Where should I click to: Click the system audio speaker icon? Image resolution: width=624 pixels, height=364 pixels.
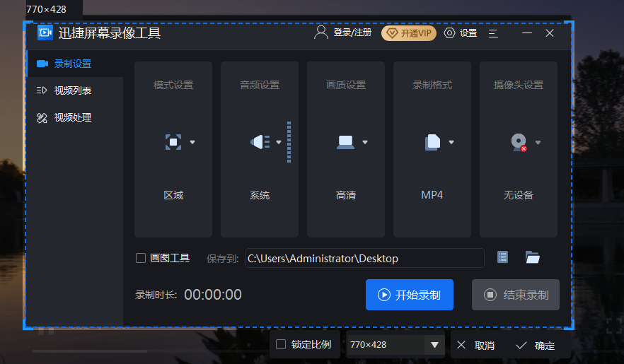pyautogui.click(x=260, y=142)
